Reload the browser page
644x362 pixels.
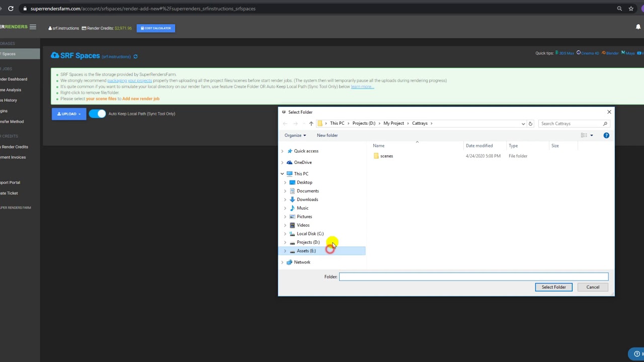click(11, 9)
